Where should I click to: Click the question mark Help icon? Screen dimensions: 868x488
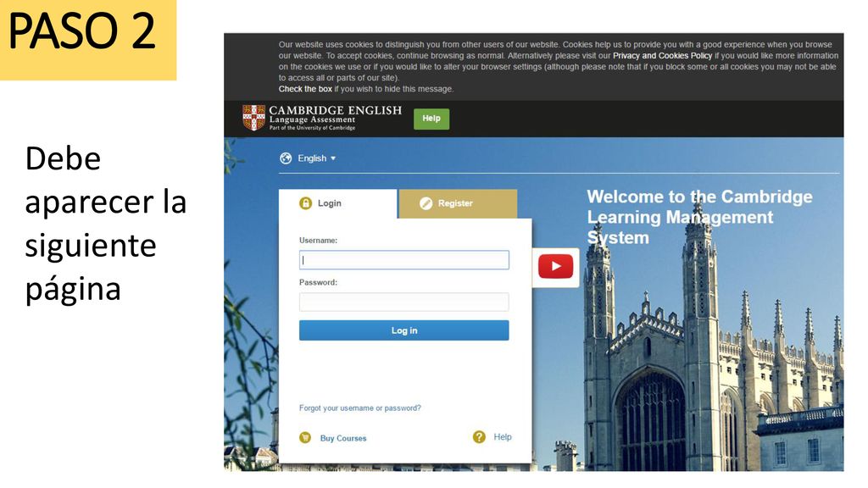coord(479,437)
